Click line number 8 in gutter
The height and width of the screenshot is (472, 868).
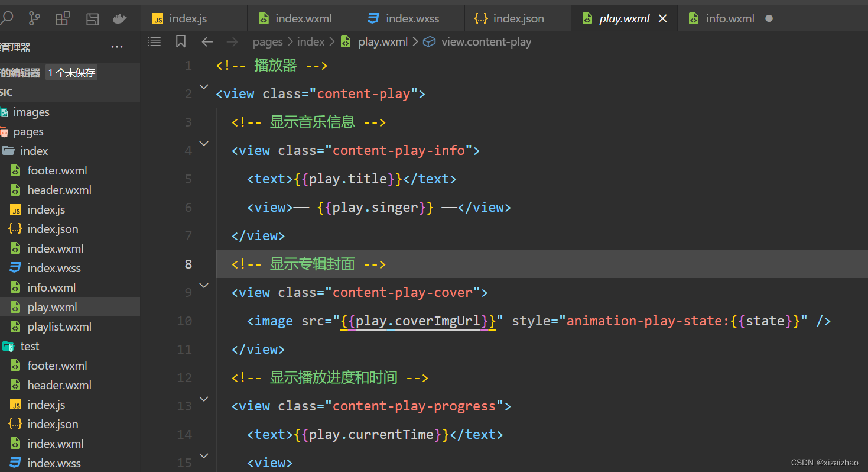click(188, 264)
